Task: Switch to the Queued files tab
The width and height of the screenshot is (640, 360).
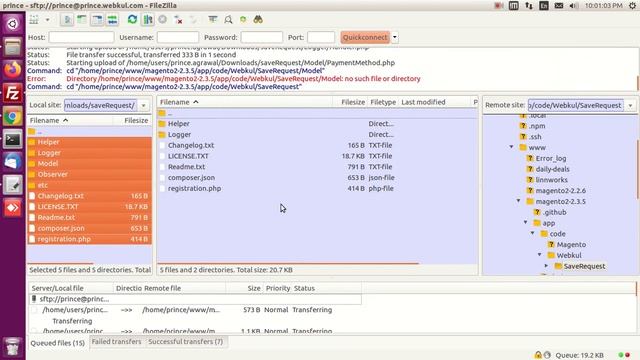Action: tap(58, 343)
